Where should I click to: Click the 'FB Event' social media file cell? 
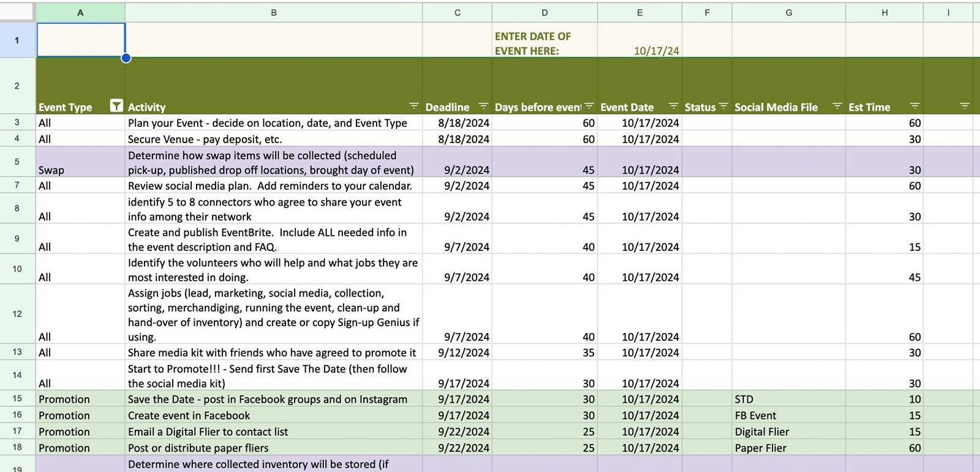point(788,415)
